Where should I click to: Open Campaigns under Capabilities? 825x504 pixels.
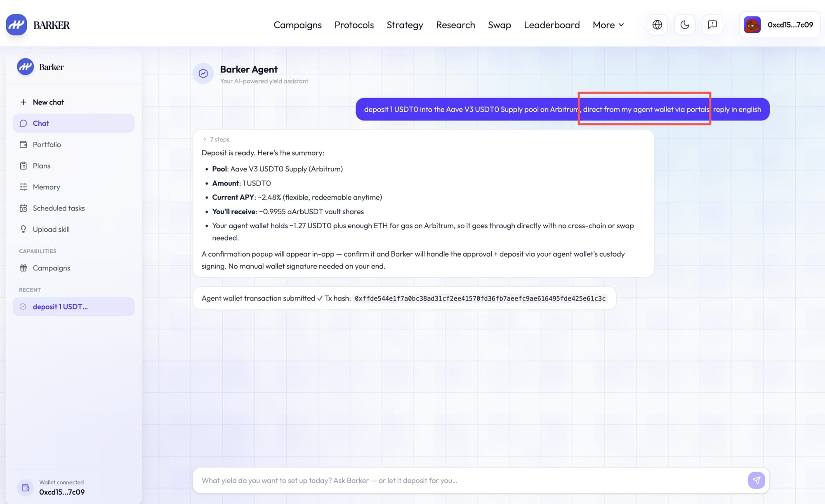click(73, 268)
